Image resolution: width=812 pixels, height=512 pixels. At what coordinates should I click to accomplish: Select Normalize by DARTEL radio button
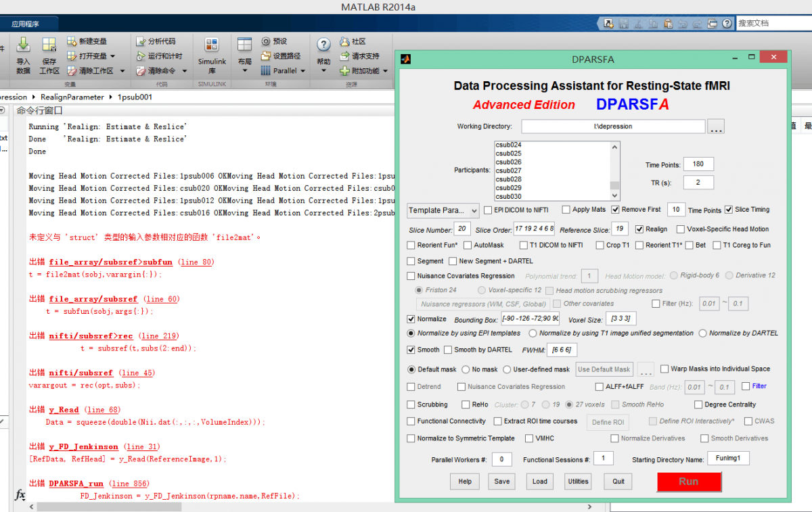(x=703, y=333)
